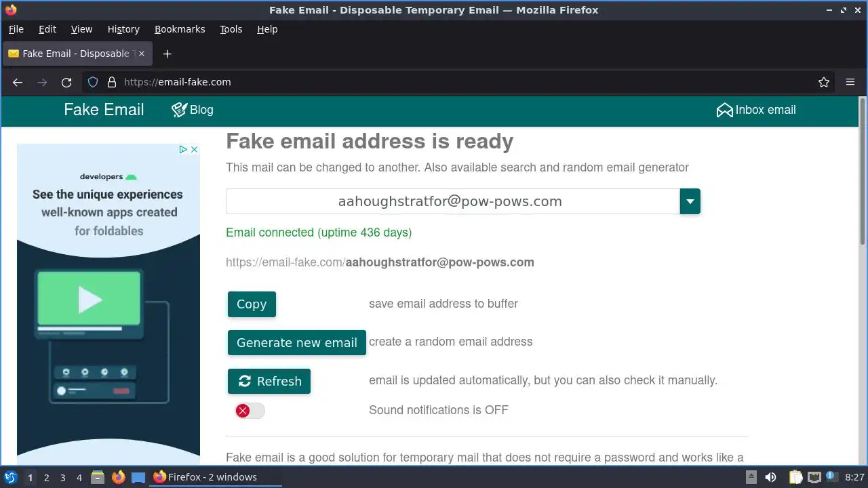Open the Edit menu

tap(47, 29)
